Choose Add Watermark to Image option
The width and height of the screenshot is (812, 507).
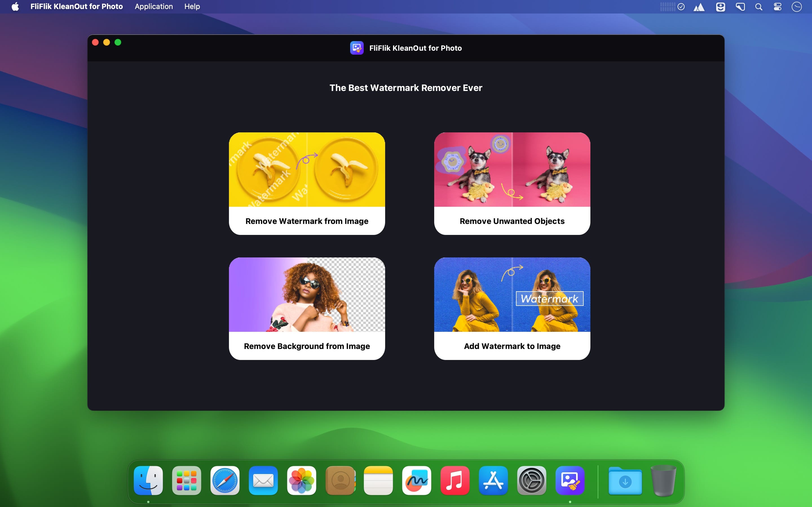click(x=512, y=308)
